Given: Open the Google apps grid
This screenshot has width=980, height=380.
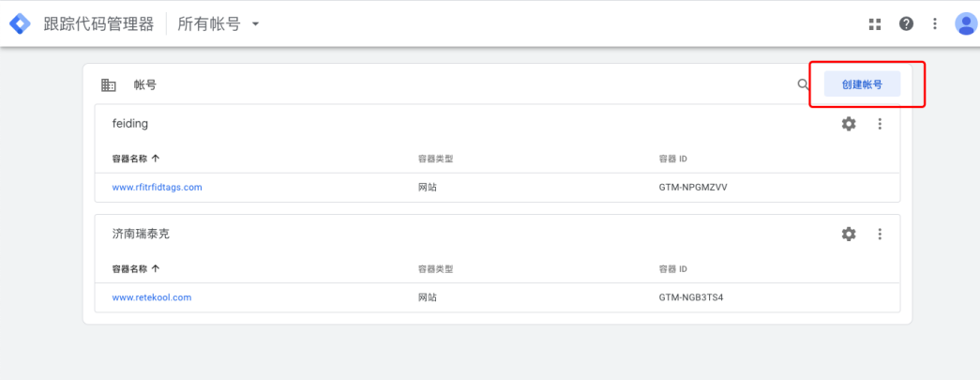Looking at the screenshot, I should (875, 24).
